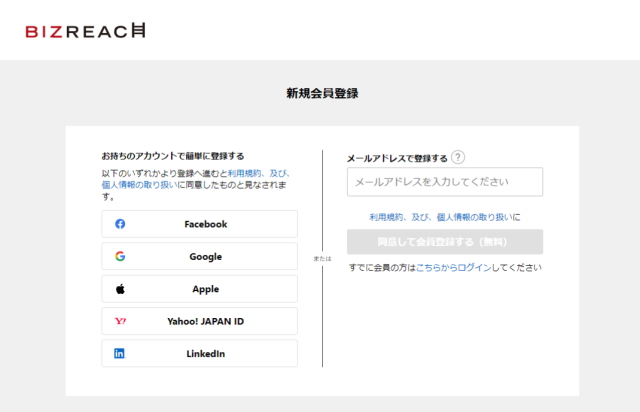Click the gray 同意して会員登録する button

pyautogui.click(x=445, y=242)
